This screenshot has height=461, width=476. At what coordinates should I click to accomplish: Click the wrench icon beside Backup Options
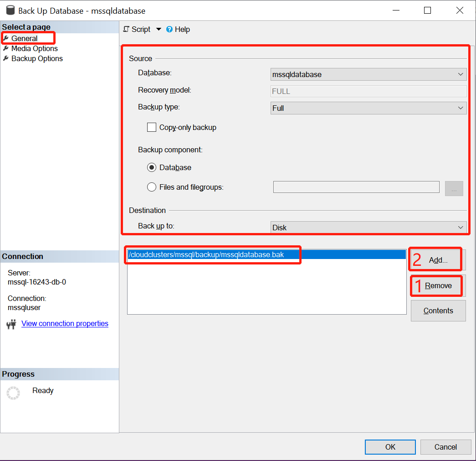[6, 58]
